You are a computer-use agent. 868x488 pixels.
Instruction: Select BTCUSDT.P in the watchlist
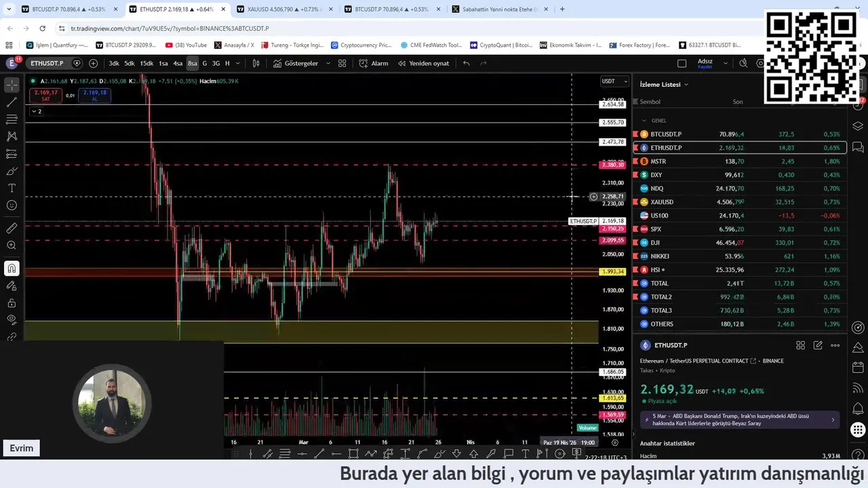coord(739,134)
